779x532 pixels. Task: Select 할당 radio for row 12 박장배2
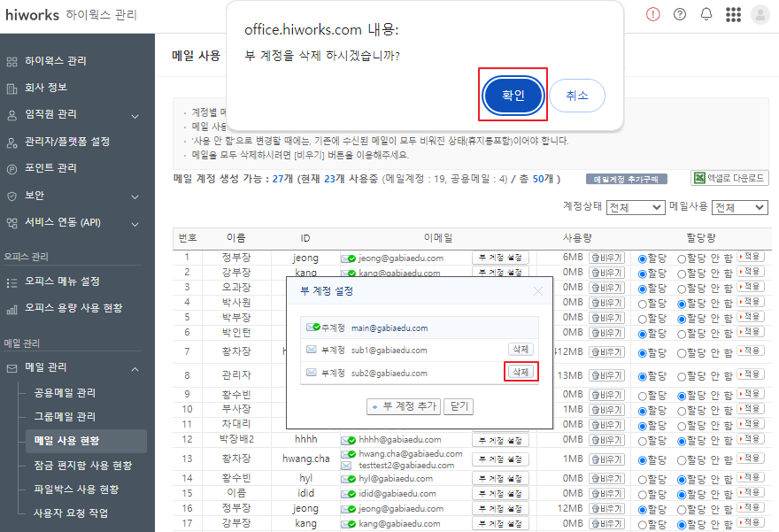point(642,441)
